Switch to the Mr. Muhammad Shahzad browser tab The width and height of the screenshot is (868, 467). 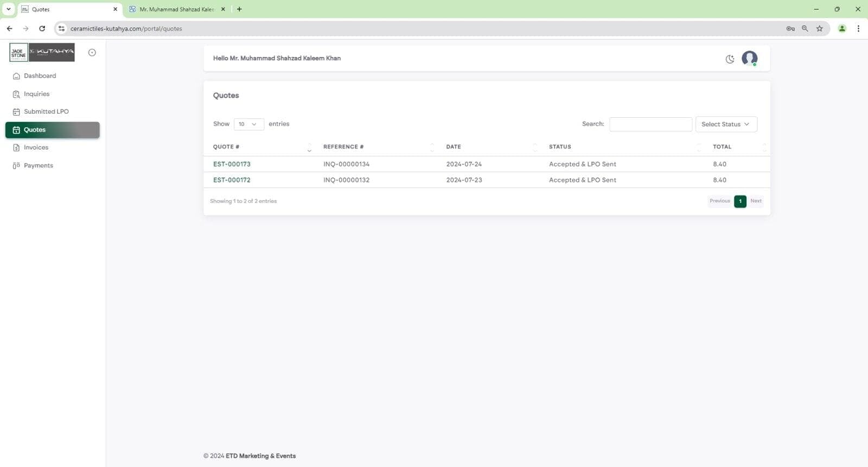point(176,9)
